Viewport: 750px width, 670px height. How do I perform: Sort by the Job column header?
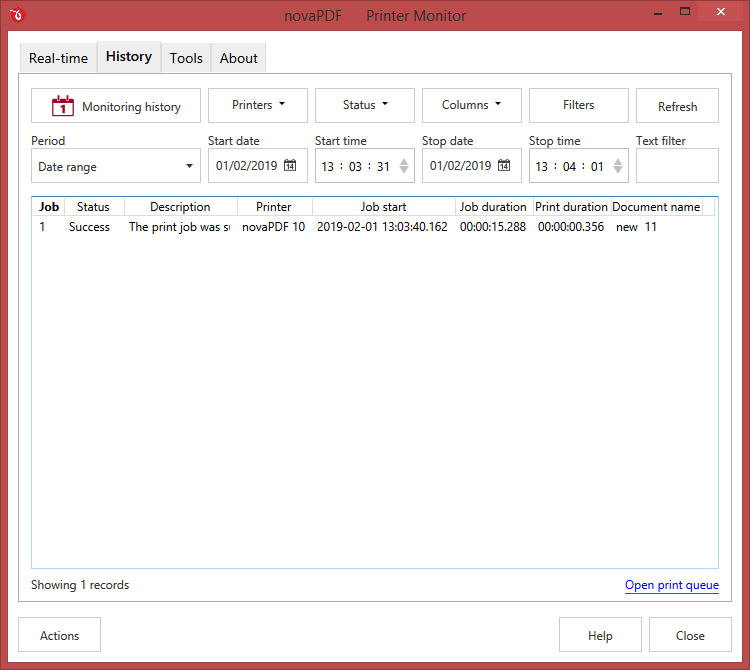coord(49,207)
